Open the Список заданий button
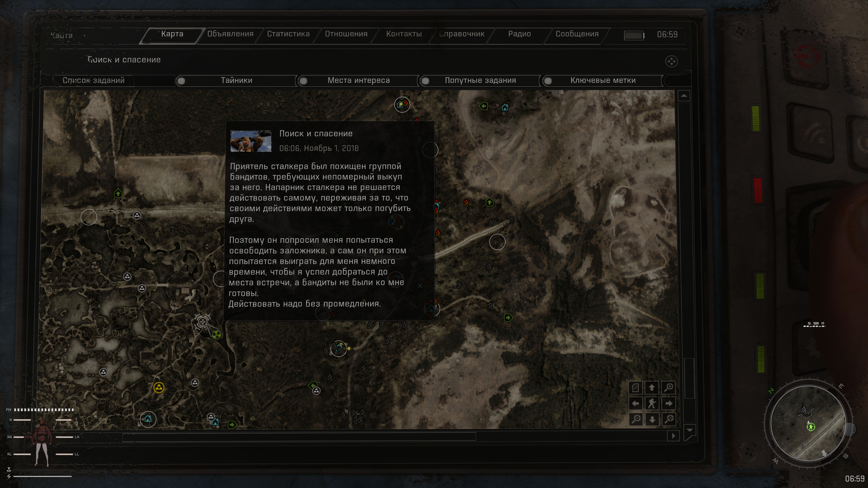Viewport: 868px width, 488px height. tap(93, 80)
